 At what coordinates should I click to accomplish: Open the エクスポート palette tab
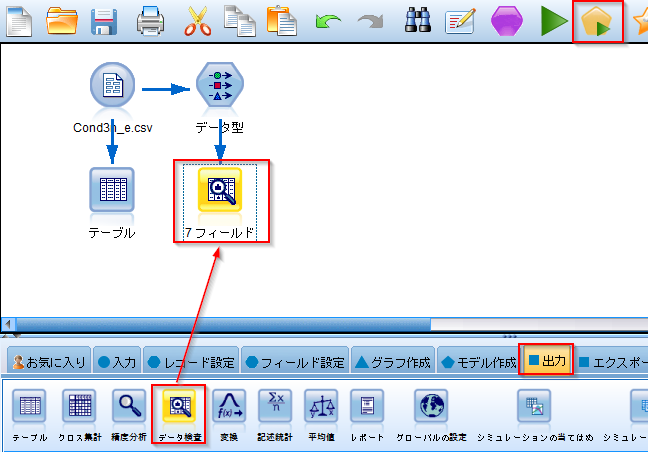pyautogui.click(x=612, y=362)
